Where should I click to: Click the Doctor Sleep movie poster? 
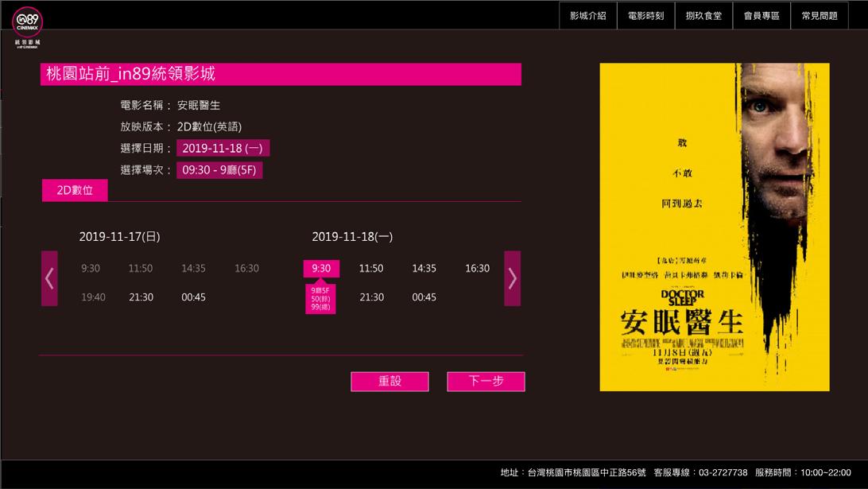point(715,227)
